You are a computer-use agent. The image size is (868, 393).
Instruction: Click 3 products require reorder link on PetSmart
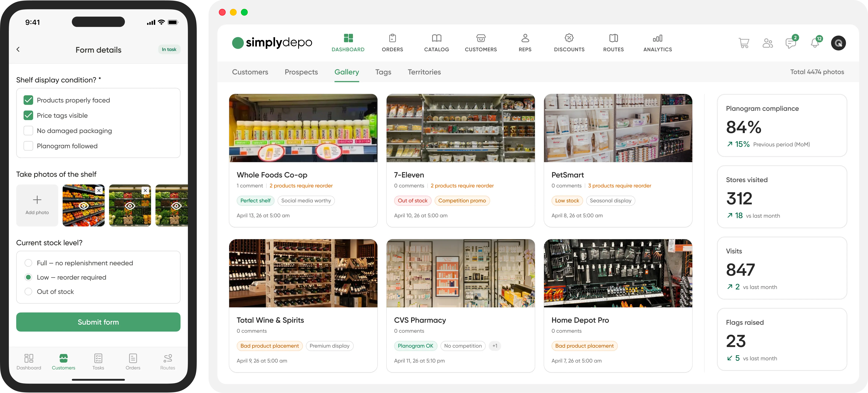(x=619, y=186)
